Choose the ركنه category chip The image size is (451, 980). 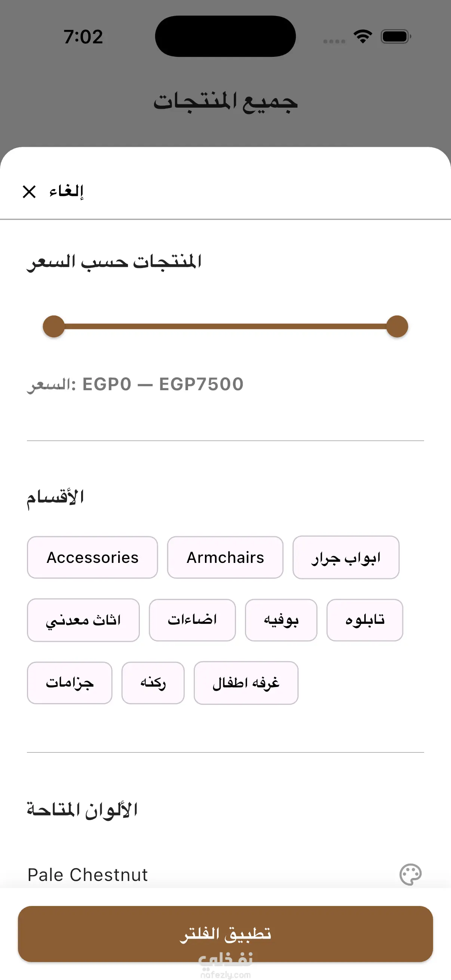tap(153, 683)
